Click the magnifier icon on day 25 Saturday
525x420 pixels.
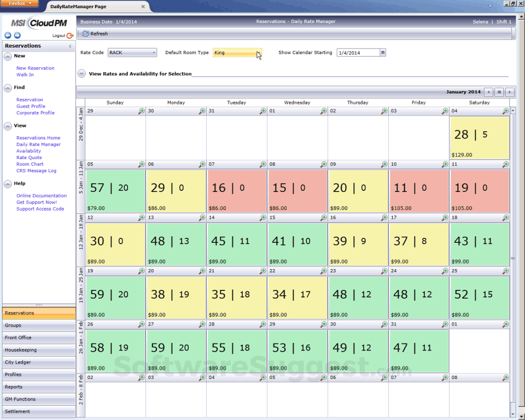coord(505,271)
